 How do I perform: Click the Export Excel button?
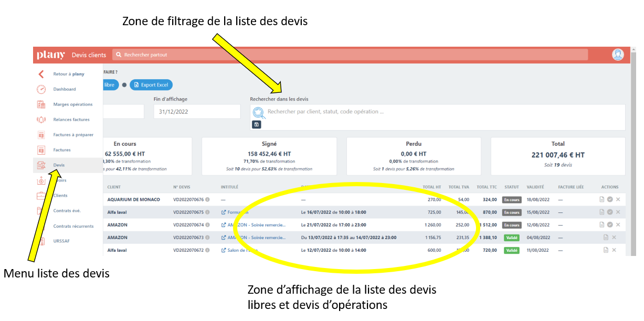tap(151, 85)
